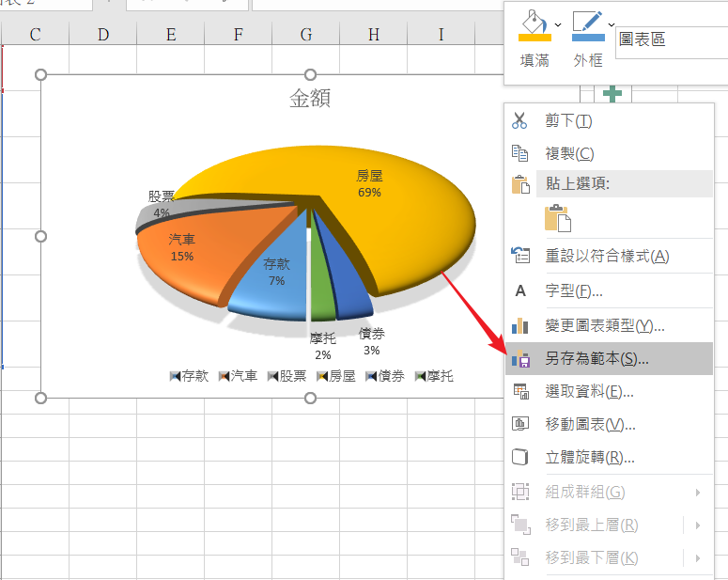Choose Copy 複製(C) from context menu
This screenshot has width=728, height=580.
pos(609,154)
